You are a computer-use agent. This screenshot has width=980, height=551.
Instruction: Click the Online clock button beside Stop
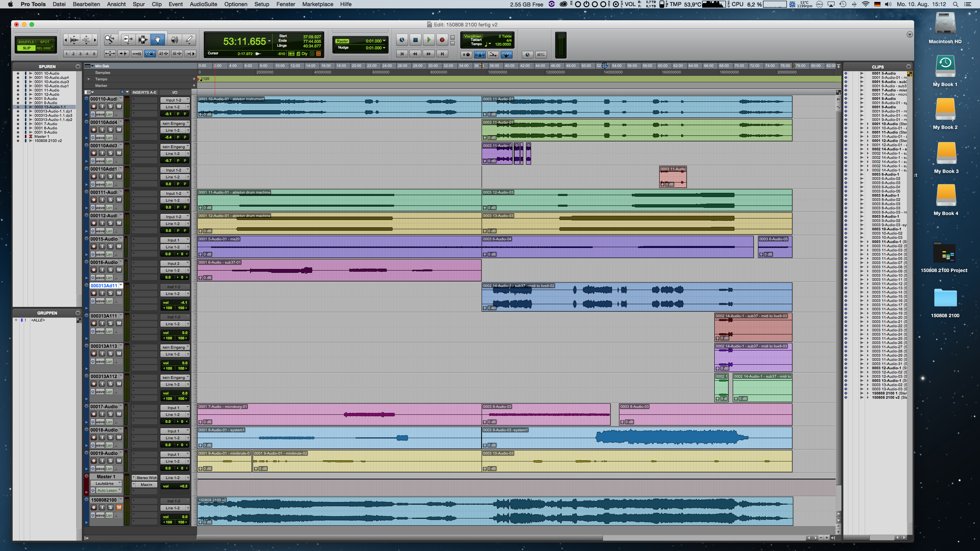coord(402,40)
